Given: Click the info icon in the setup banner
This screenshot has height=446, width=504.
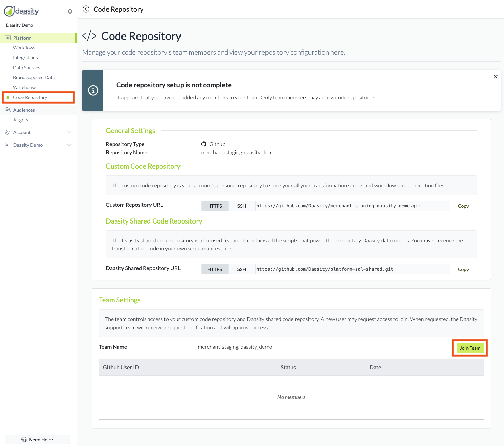Looking at the screenshot, I should [x=93, y=90].
